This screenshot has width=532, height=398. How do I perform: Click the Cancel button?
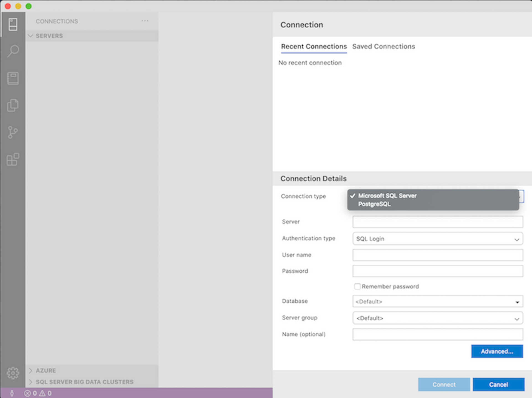click(x=498, y=384)
